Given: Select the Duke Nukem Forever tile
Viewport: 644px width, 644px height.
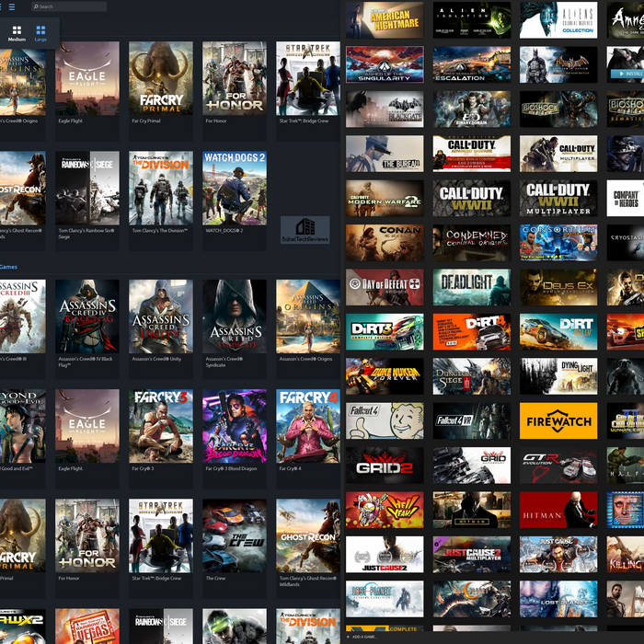Looking at the screenshot, I should 385,376.
